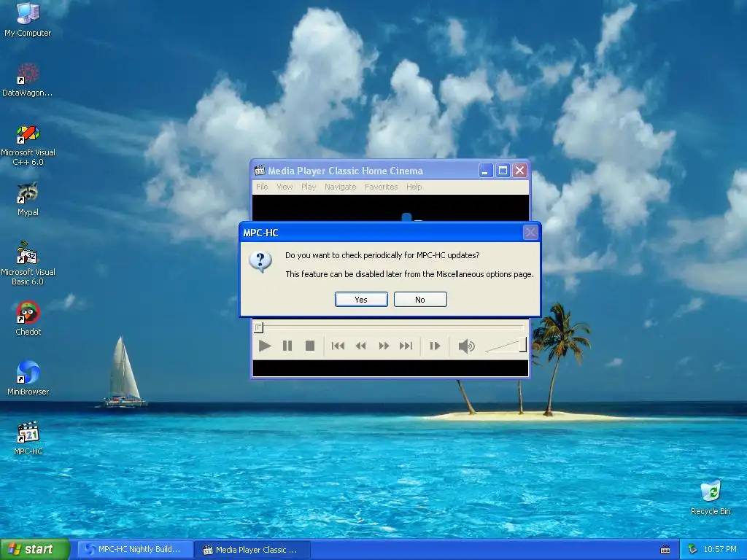Click the 10:57 PM taskbar clock
Screen dimensions: 747x560
tap(720, 550)
